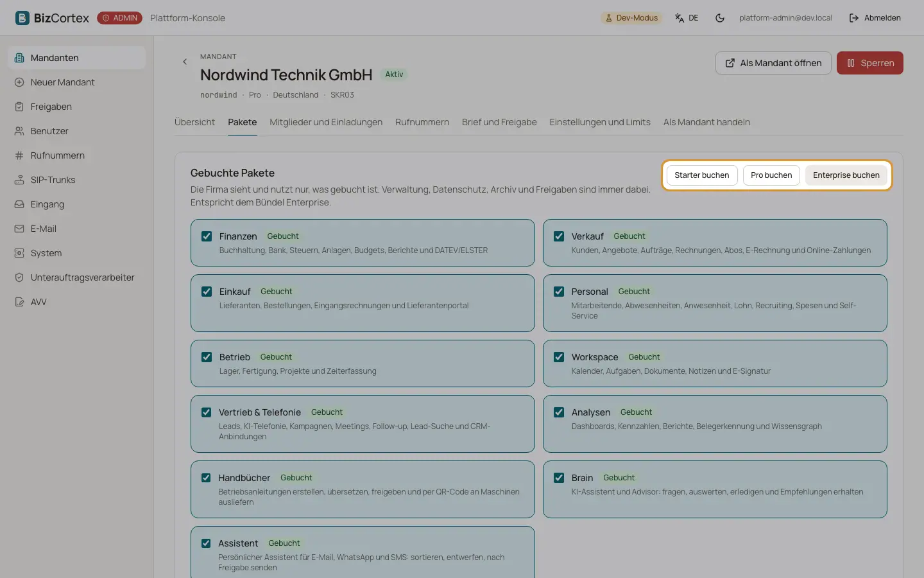The image size is (924, 578).
Task: Click the platform-admin@dev.local account text
Action: [785, 18]
